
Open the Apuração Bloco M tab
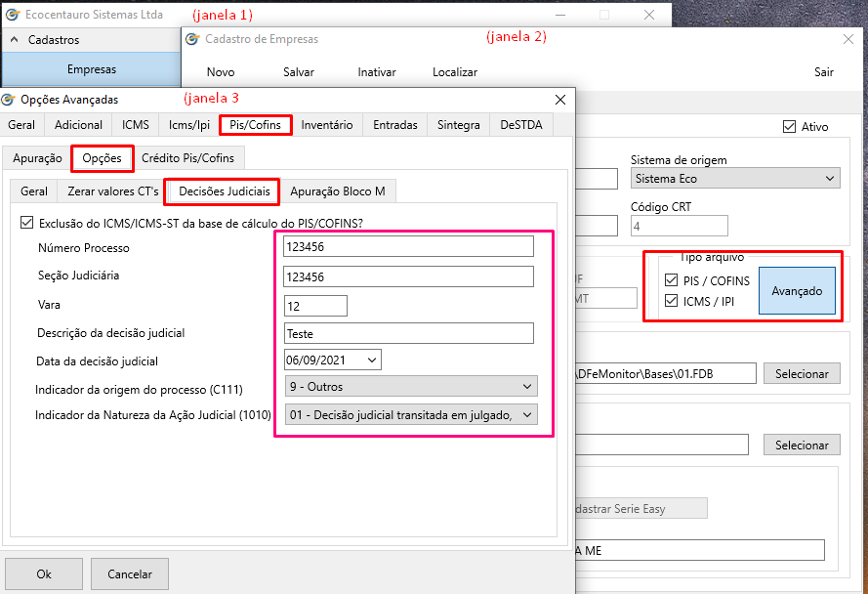pyautogui.click(x=338, y=191)
